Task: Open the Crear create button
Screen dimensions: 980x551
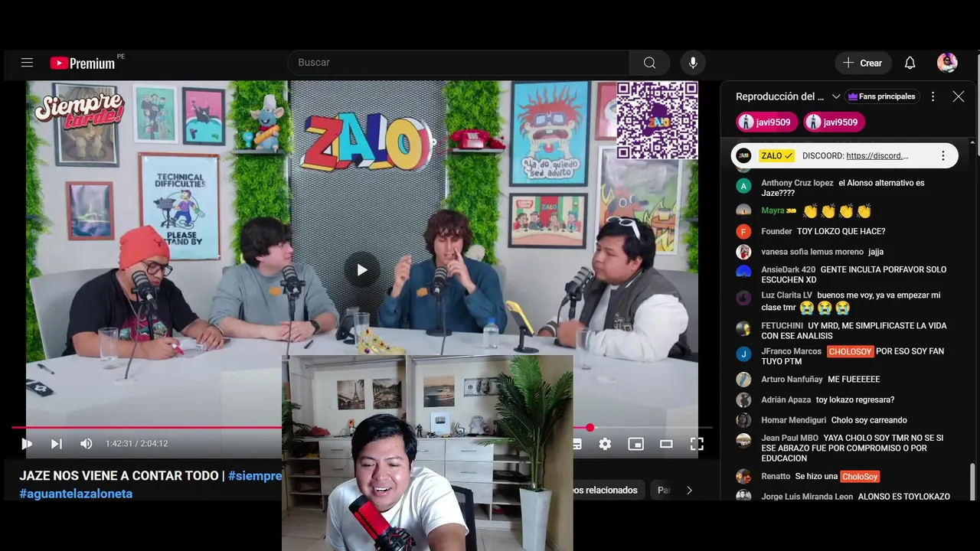Action: (863, 63)
